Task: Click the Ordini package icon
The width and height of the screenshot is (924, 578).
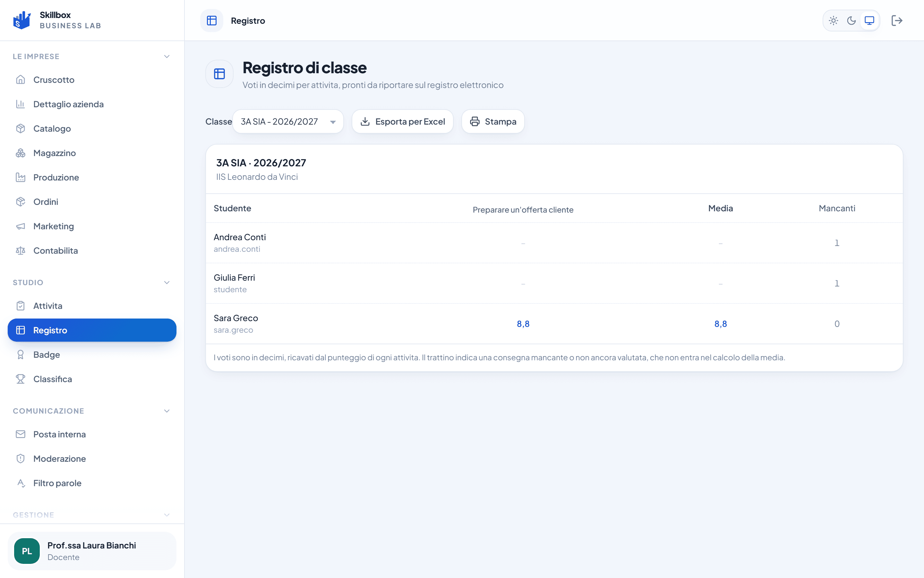Action: coord(21,202)
